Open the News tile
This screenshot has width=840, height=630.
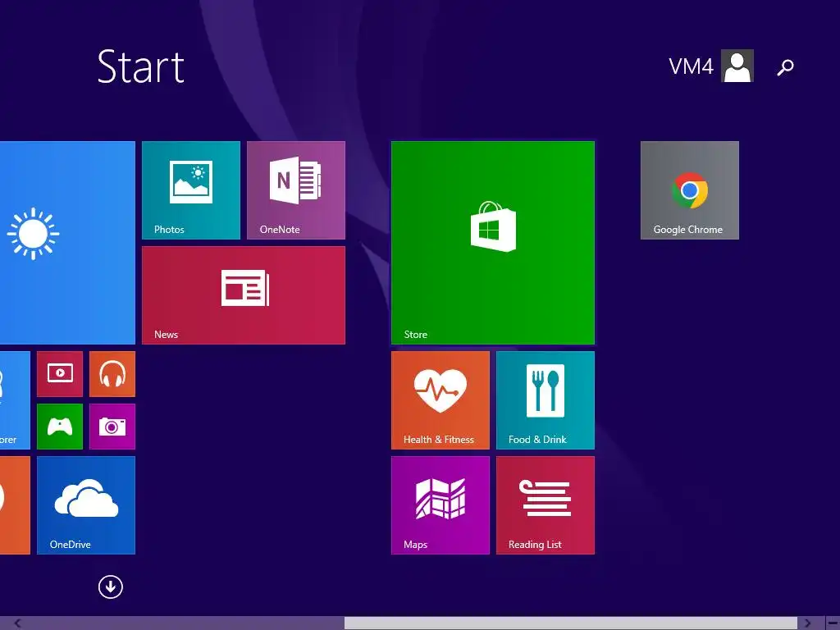tap(243, 295)
